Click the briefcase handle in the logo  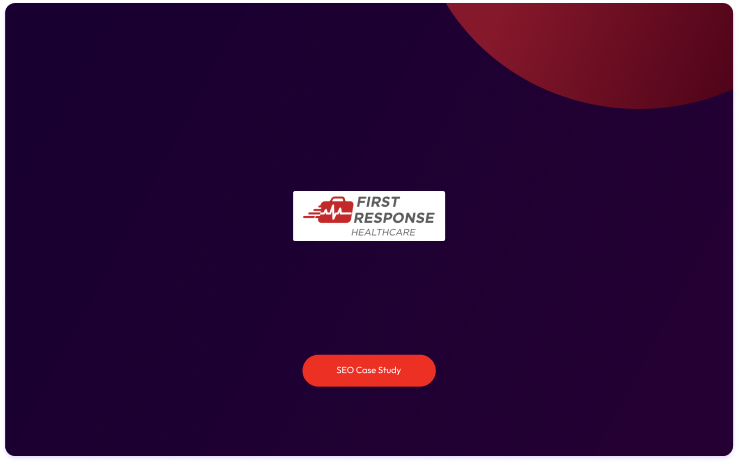[x=337, y=199]
